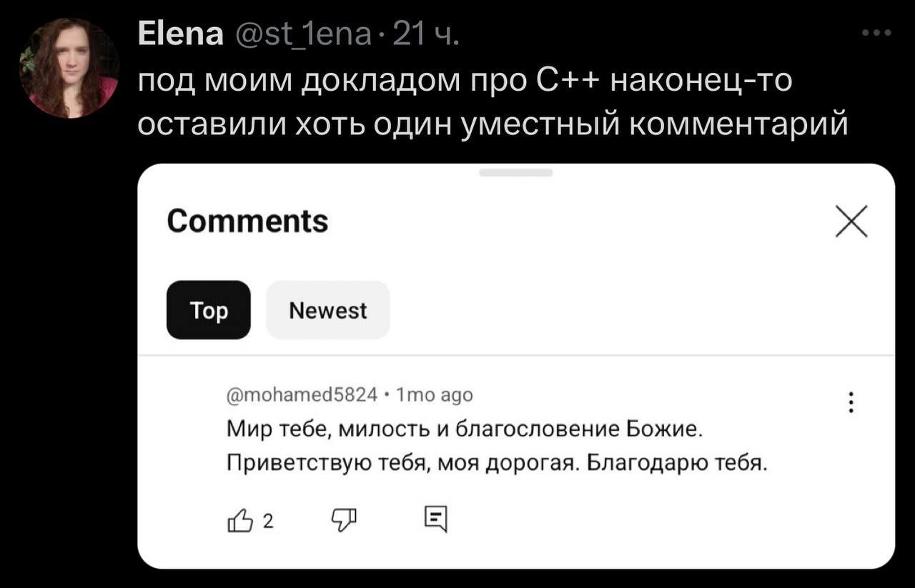Screen dimensions: 915x588
Task: Open replies with the comment reply icon
Action: click(x=435, y=519)
